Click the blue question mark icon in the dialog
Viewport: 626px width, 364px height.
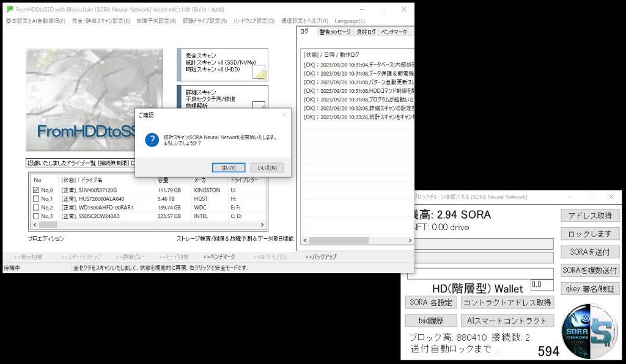pos(152,140)
